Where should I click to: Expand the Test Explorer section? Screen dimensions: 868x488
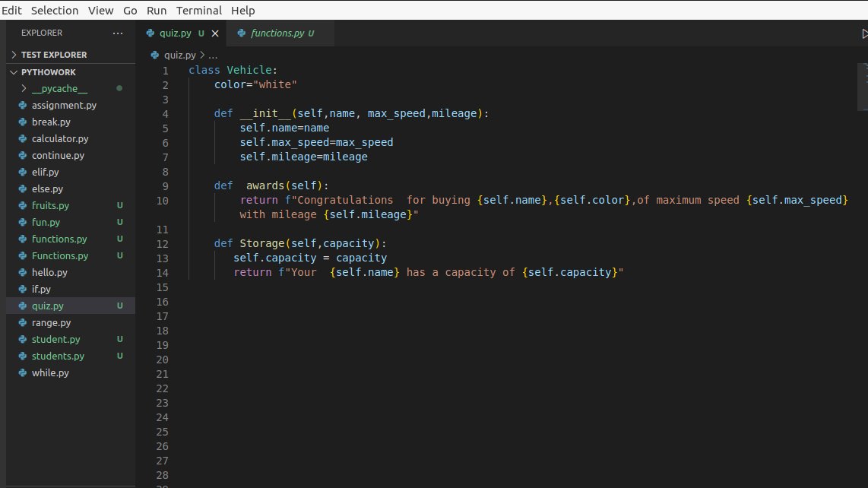[x=70, y=55]
